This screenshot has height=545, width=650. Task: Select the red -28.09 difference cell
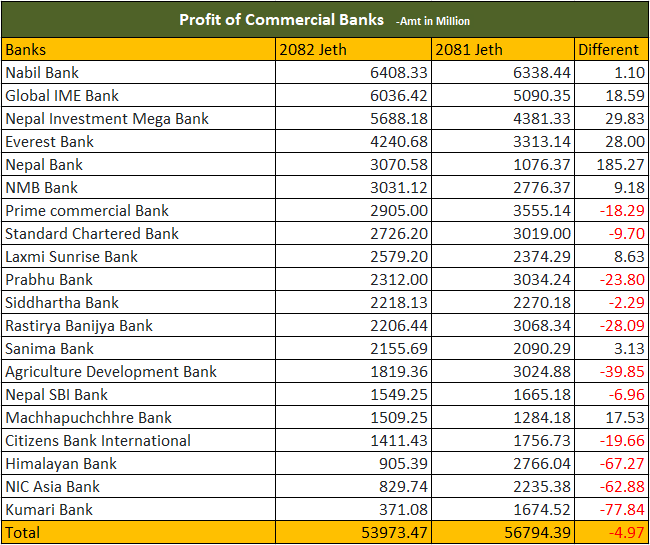coord(611,325)
